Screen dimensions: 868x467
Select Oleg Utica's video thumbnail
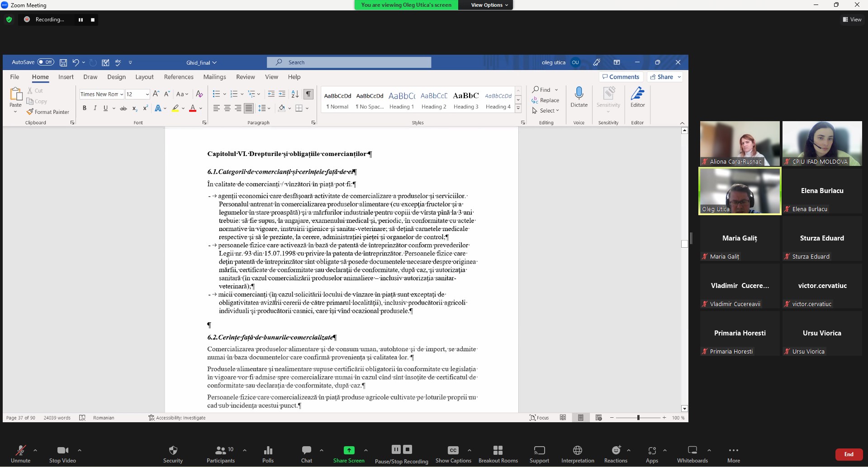pos(740,191)
